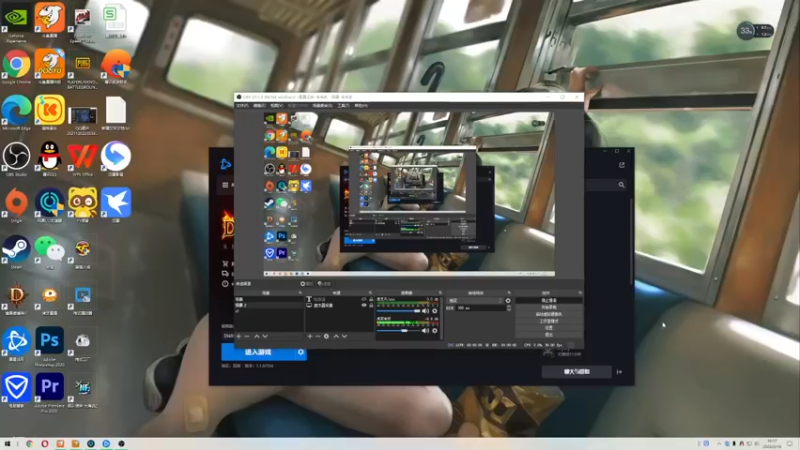Open the Windows Start menu

pos(7,444)
